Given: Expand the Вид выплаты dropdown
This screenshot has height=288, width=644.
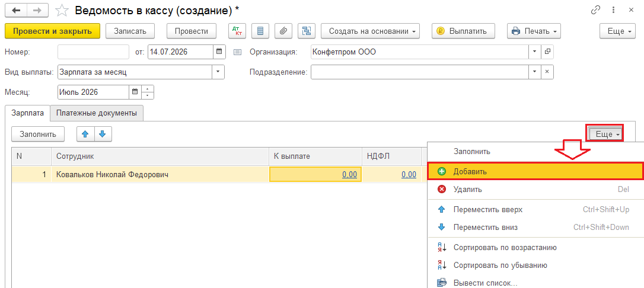Looking at the screenshot, I should click(218, 72).
